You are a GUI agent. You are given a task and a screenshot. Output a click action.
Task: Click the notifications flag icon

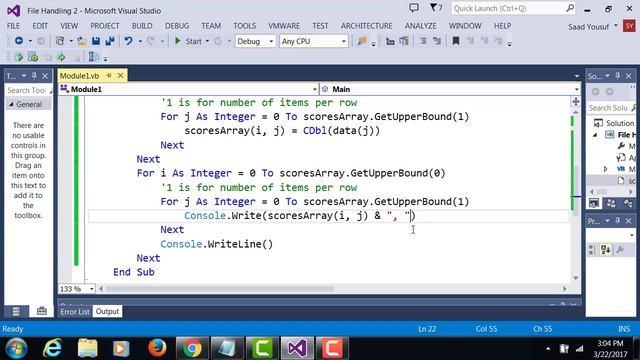tap(436, 8)
